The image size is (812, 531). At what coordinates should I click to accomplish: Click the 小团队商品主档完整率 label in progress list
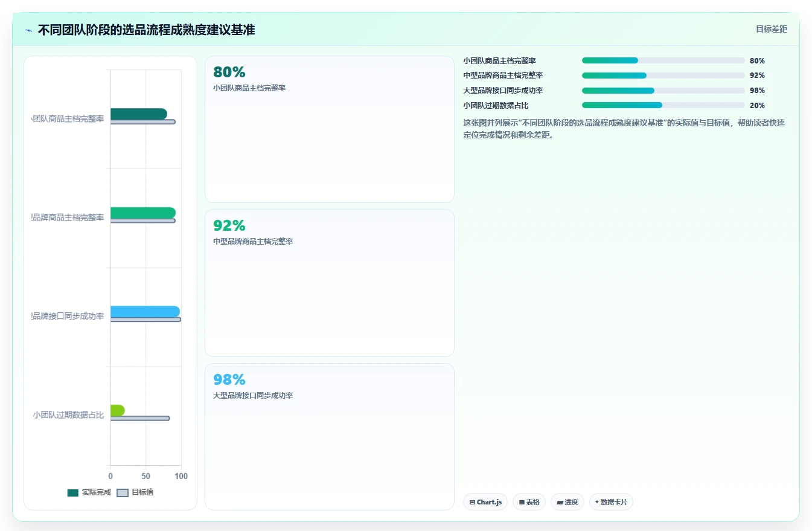[x=499, y=60]
